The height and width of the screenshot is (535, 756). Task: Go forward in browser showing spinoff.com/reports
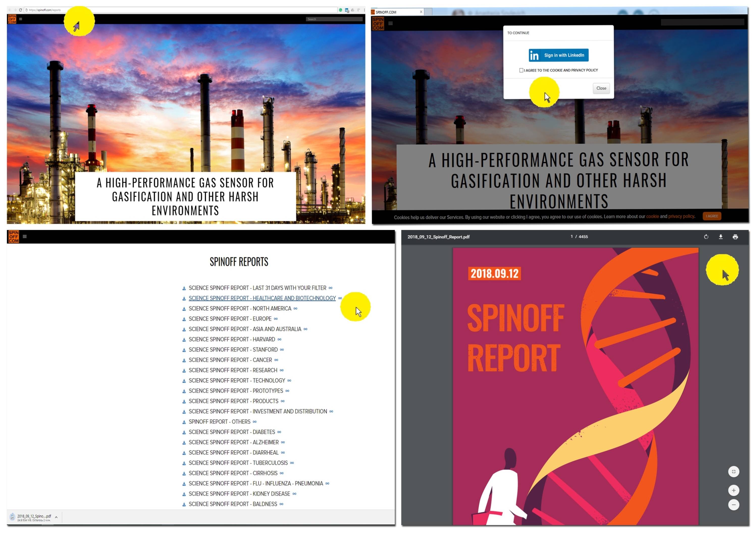(15, 10)
